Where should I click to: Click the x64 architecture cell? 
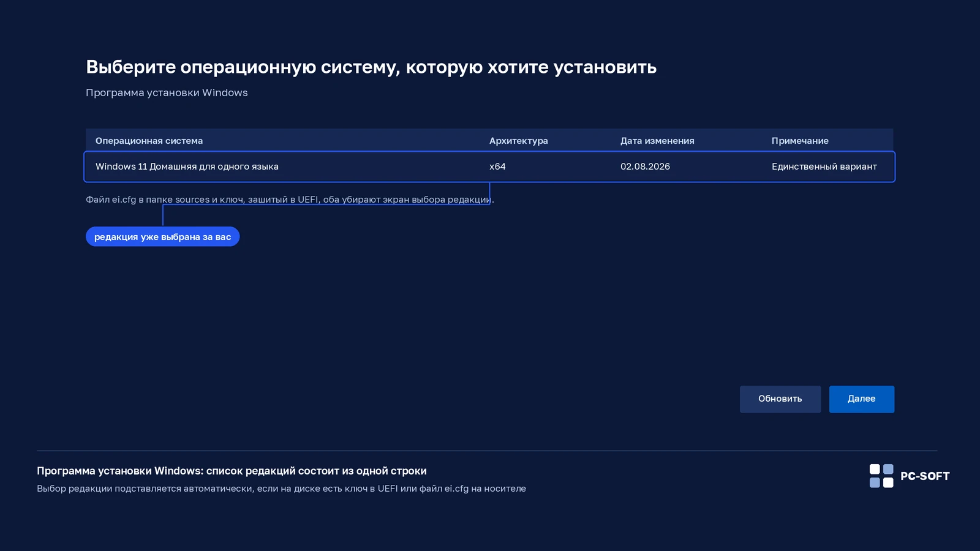coord(497,167)
